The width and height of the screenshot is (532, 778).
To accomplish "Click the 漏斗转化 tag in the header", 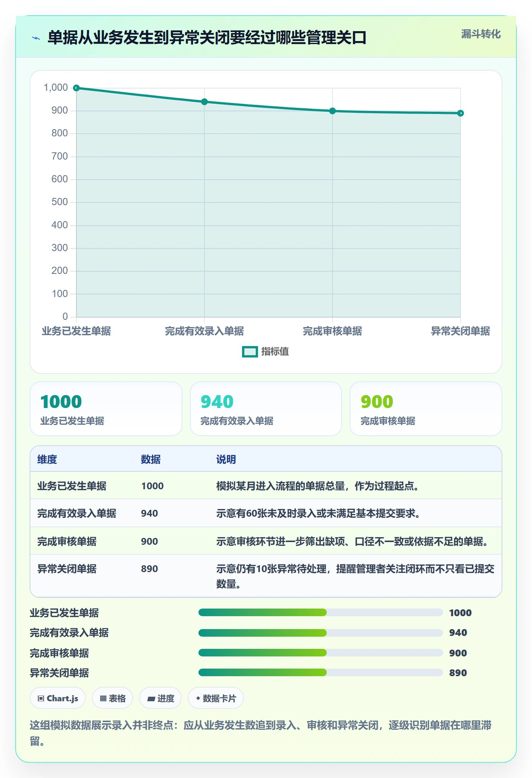I will click(481, 34).
